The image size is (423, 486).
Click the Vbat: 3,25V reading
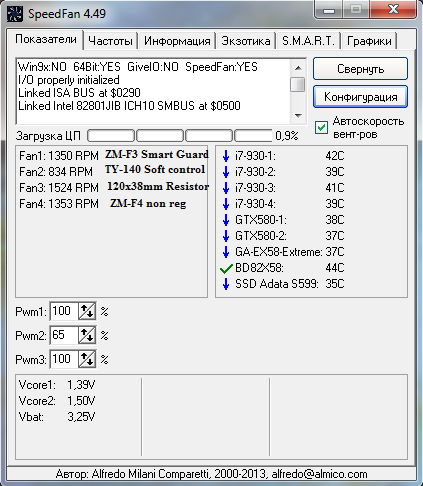pyautogui.click(x=57, y=417)
